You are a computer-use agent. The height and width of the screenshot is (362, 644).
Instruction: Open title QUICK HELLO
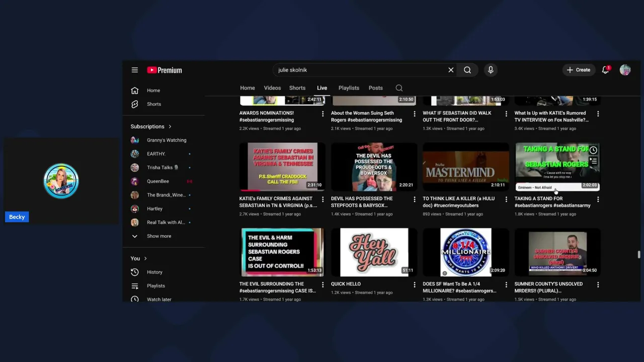click(x=346, y=284)
